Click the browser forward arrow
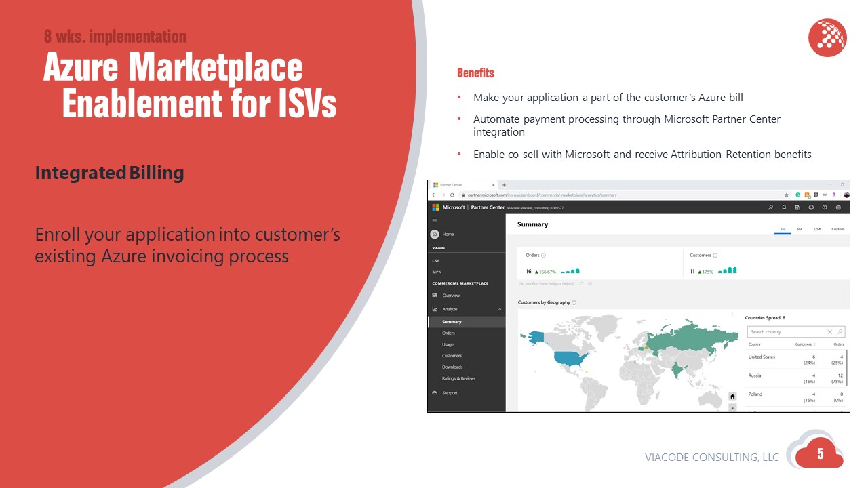The width and height of the screenshot is (868, 488). (x=443, y=195)
